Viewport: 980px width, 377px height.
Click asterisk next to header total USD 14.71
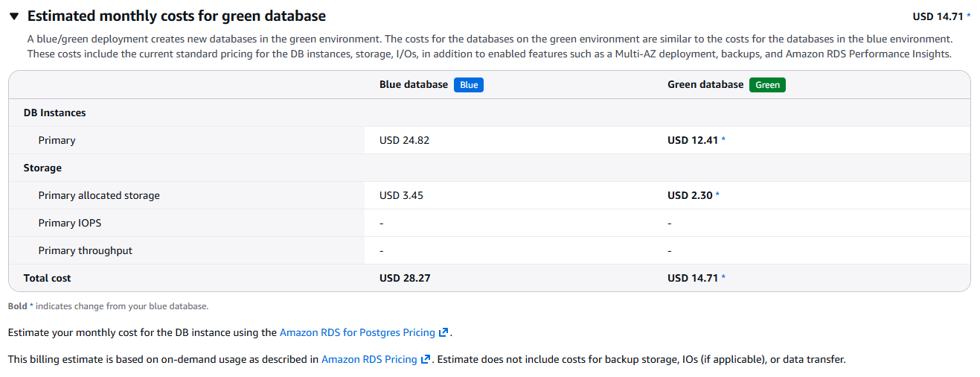[968, 16]
